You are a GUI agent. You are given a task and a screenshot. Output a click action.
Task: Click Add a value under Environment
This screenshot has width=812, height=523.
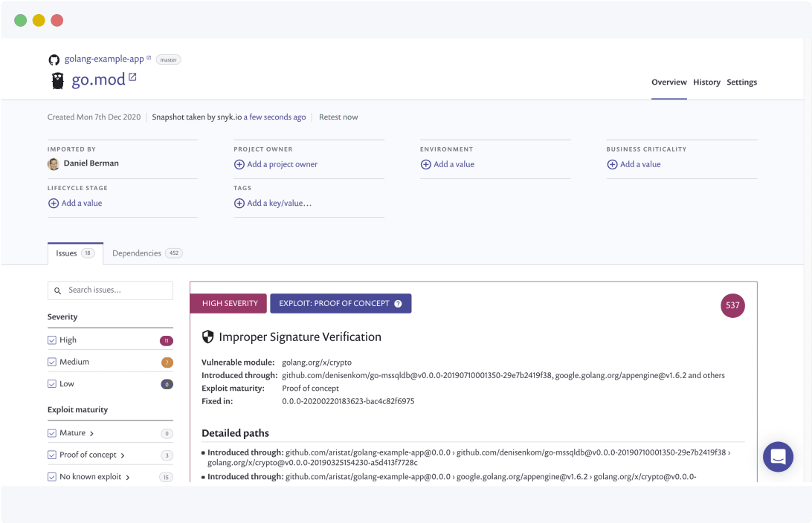tap(454, 164)
